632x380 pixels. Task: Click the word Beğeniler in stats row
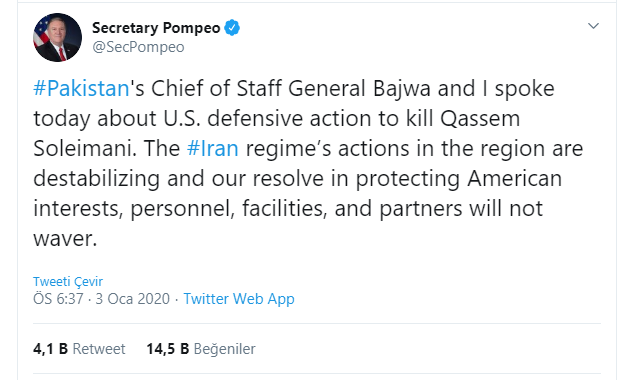(225, 349)
